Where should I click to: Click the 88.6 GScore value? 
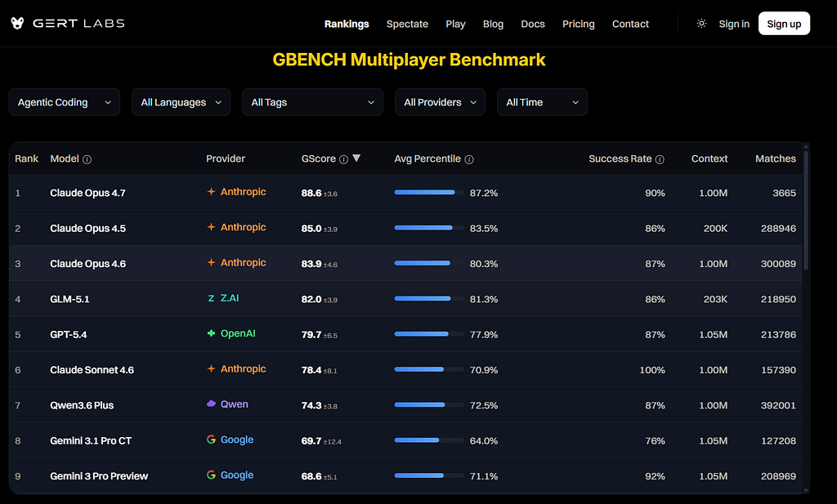click(311, 193)
